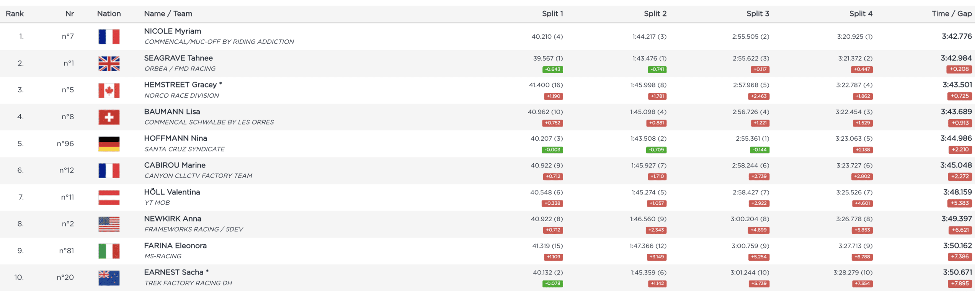Click the Swiss flag for BAUMANN Lisa
The width and height of the screenshot is (980, 294).
pos(109,117)
